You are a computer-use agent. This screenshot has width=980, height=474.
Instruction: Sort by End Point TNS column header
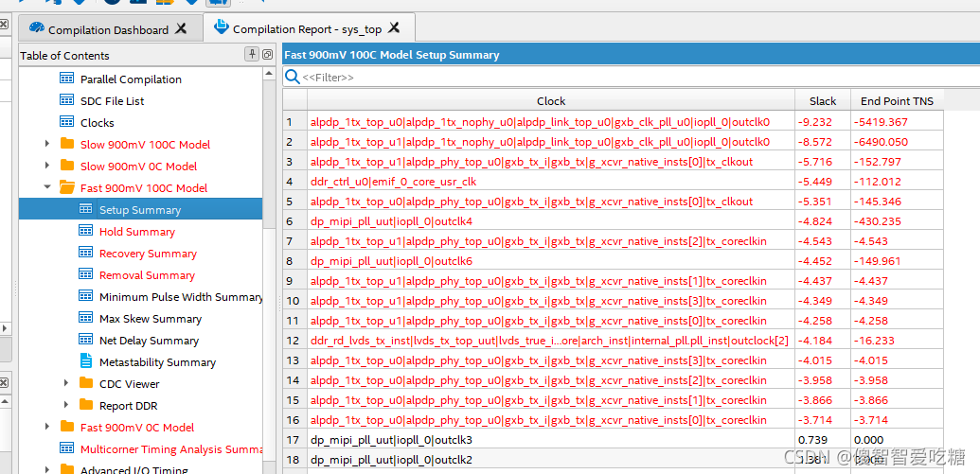point(897,100)
